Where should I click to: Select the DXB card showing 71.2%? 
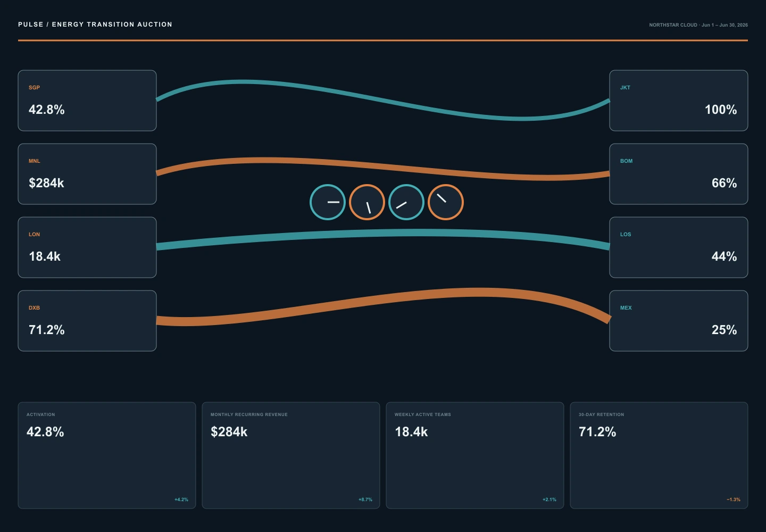pyautogui.click(x=87, y=321)
